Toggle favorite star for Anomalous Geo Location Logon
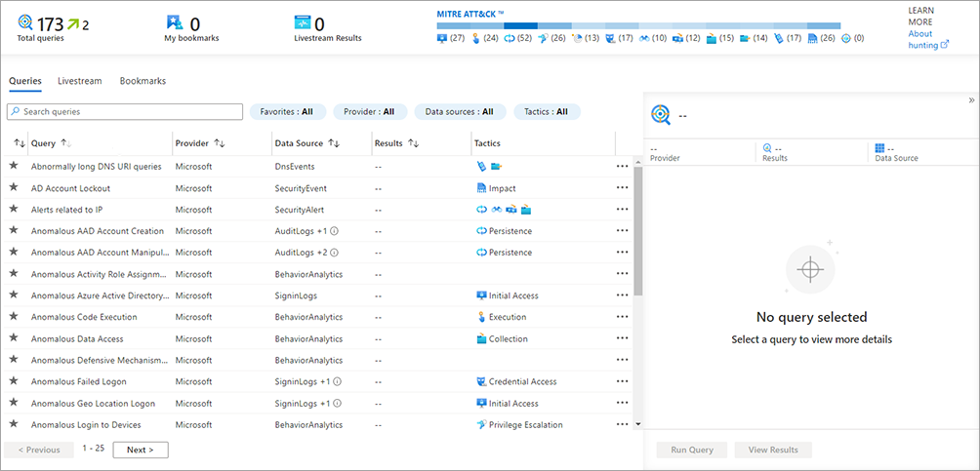This screenshot has width=980, height=471. click(x=14, y=403)
